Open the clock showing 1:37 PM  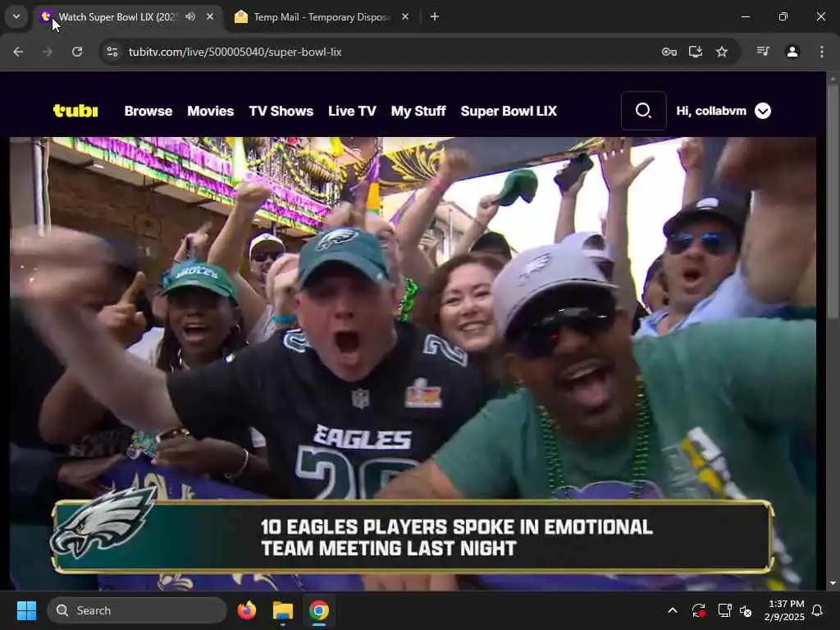pos(784,610)
